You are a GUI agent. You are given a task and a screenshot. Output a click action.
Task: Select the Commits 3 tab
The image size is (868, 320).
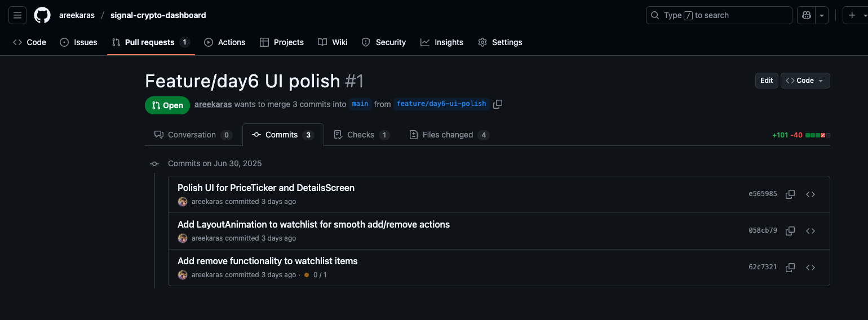(283, 135)
